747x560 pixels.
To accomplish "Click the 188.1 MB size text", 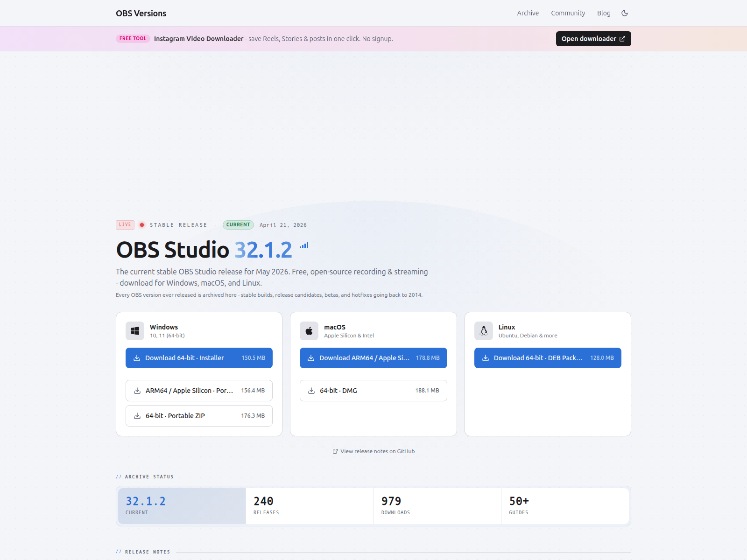I will point(427,391).
